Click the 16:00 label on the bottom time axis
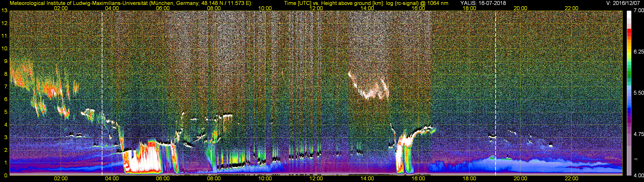Image resolution: width=644 pixels, height=182 pixels. (418, 179)
